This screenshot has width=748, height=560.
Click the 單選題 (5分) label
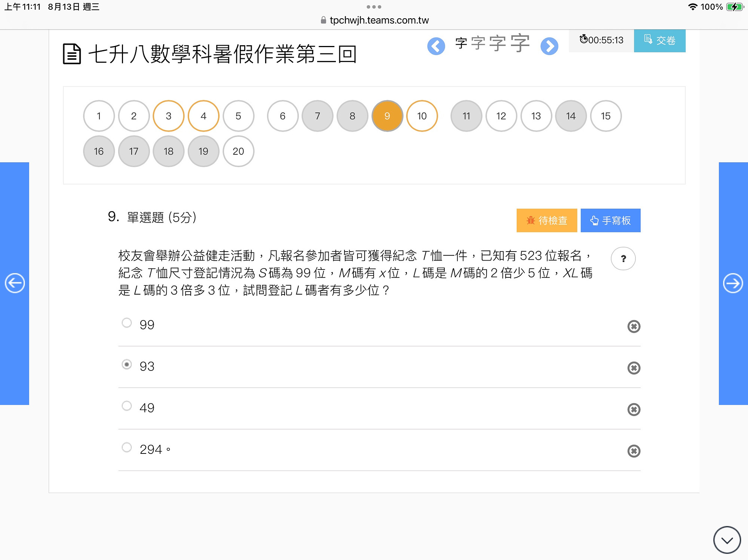click(162, 217)
